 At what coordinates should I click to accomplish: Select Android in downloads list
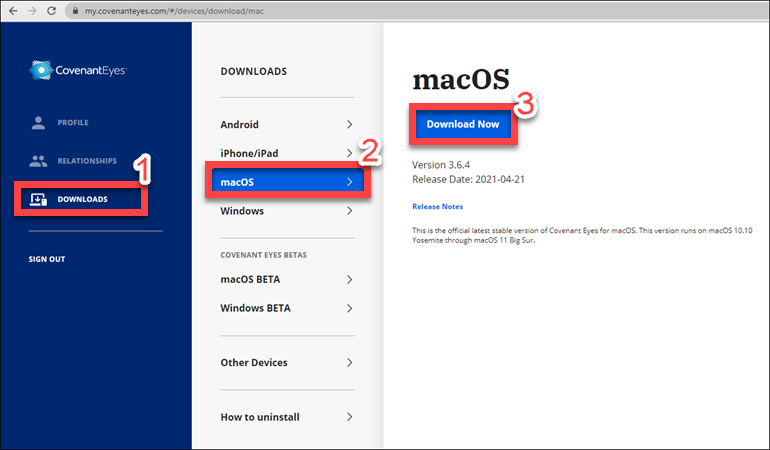tap(287, 124)
